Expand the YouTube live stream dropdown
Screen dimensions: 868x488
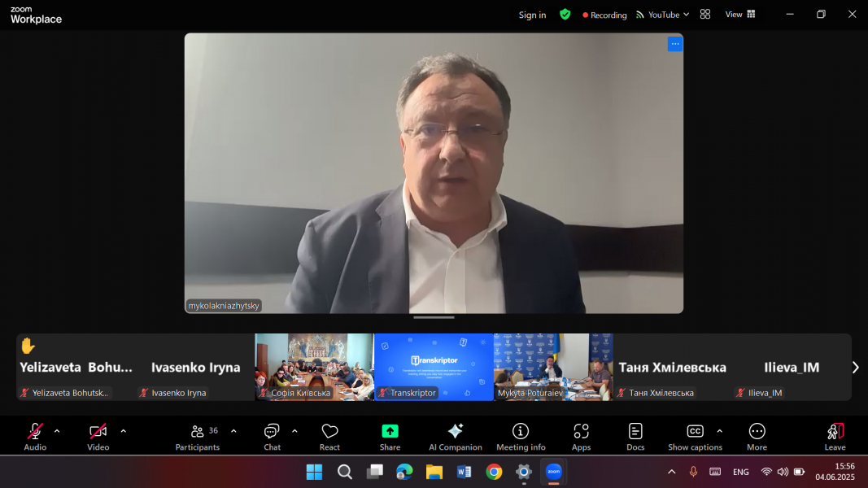663,15
